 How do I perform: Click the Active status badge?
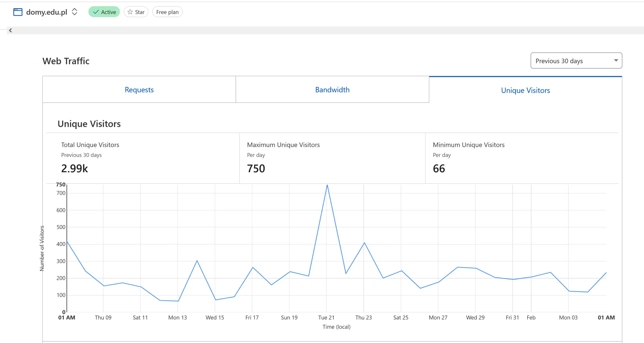point(104,12)
